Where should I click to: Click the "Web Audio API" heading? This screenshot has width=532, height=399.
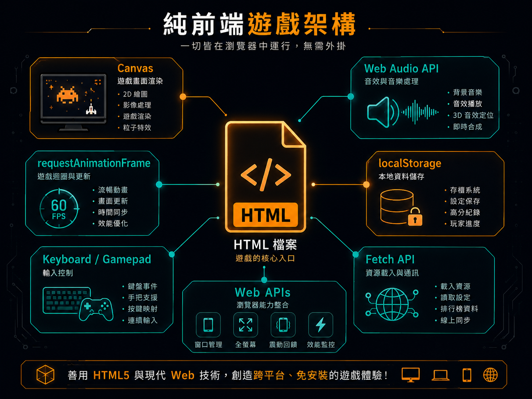[401, 69]
